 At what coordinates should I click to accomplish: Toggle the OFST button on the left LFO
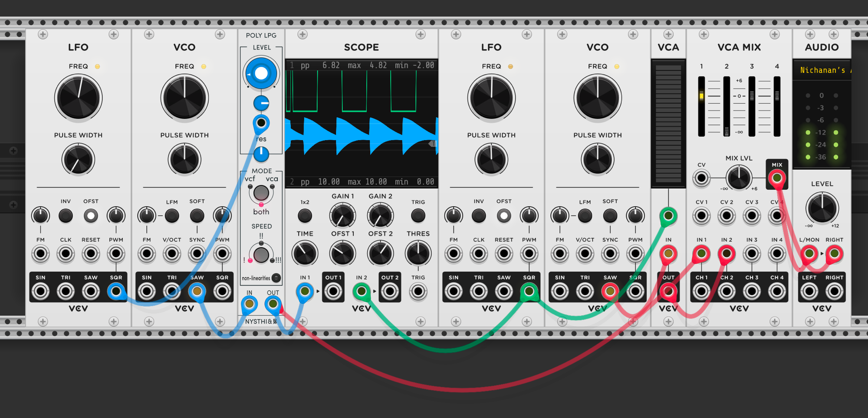pos(91,216)
